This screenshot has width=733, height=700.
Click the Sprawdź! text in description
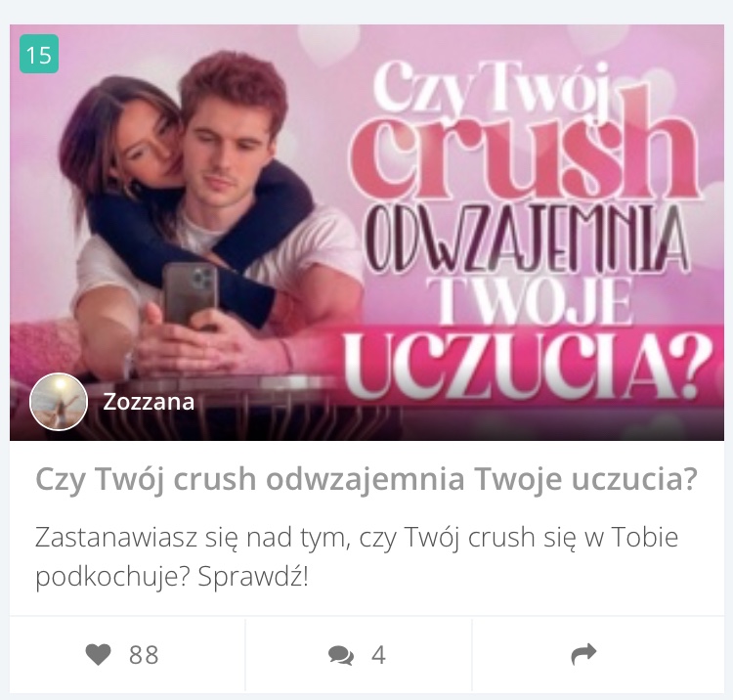point(253,577)
